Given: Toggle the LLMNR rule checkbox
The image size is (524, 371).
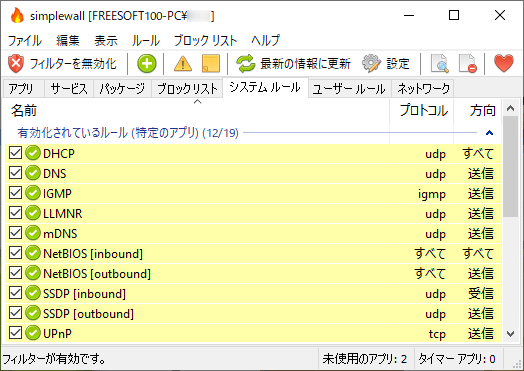Looking at the screenshot, I should pos(15,213).
